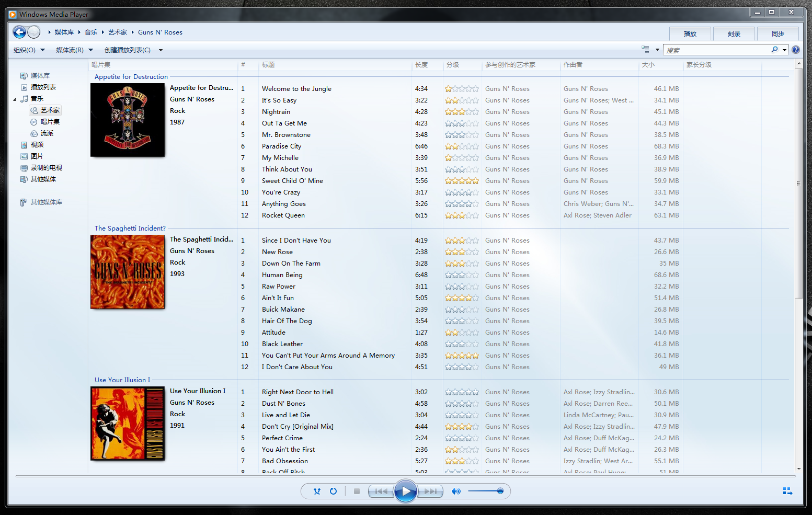The image size is (812, 515).
Task: Open the Use Your Illusion I group header
Action: pyautogui.click(x=122, y=380)
